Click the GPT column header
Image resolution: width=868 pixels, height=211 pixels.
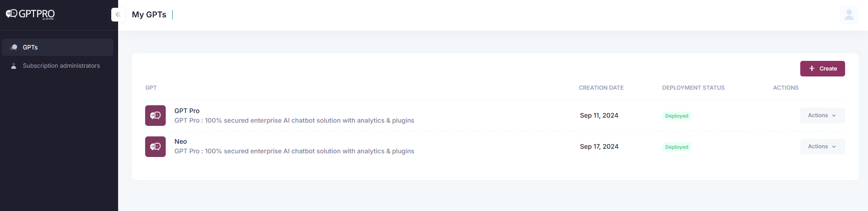(151, 88)
